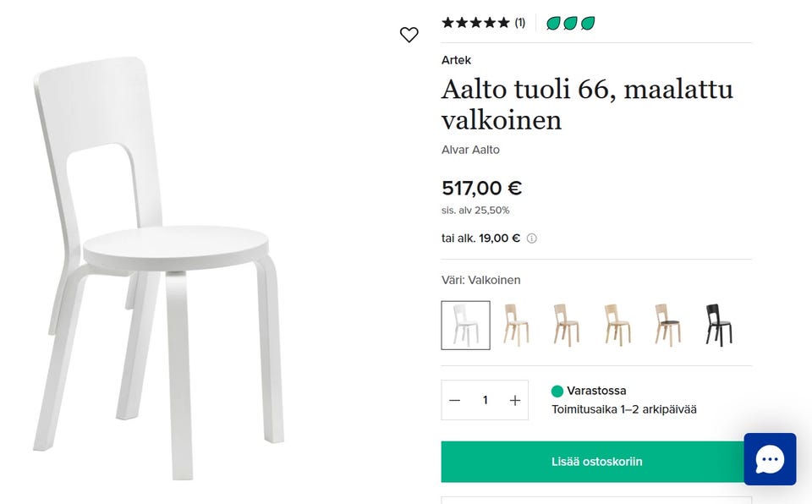Choose the birch chair with white seat
The height and width of the screenshot is (504, 812).
tap(516, 325)
